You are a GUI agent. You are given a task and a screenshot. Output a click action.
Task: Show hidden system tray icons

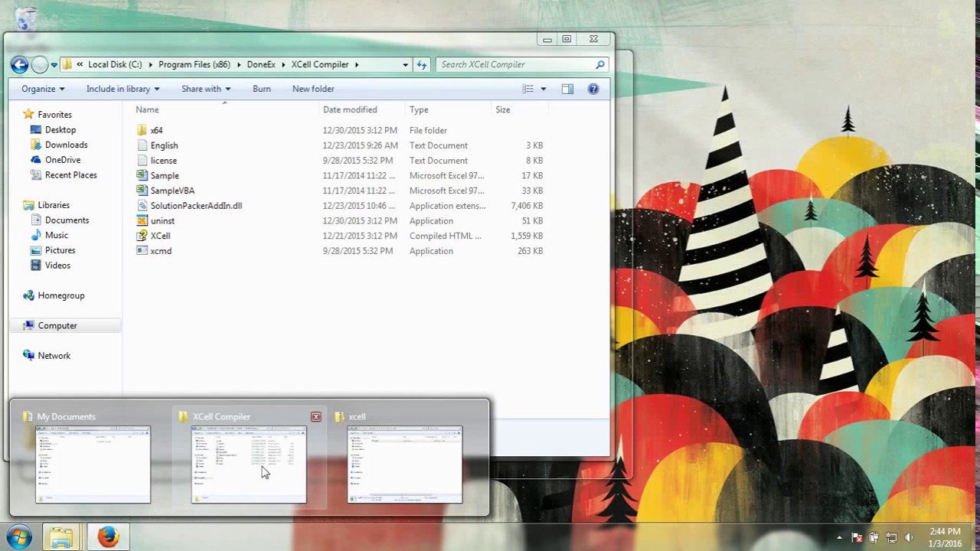pyautogui.click(x=839, y=538)
